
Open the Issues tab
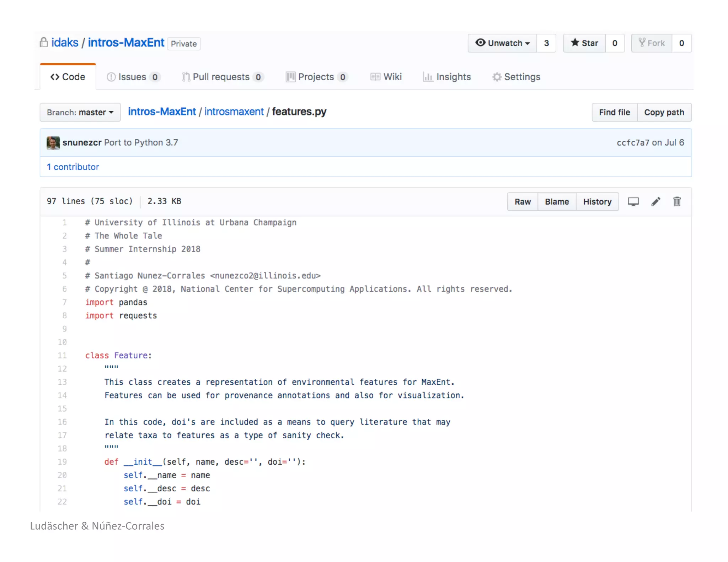point(133,77)
